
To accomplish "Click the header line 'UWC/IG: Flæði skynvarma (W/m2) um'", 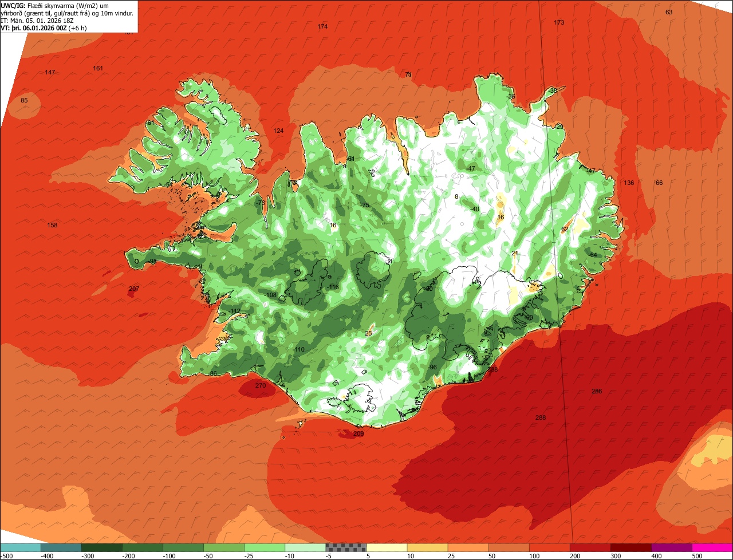I will coord(55,5).
